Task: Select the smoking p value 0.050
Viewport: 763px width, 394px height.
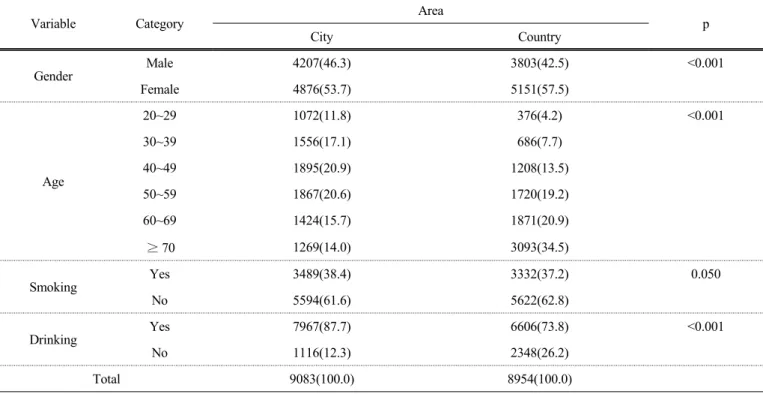Action: point(706,274)
